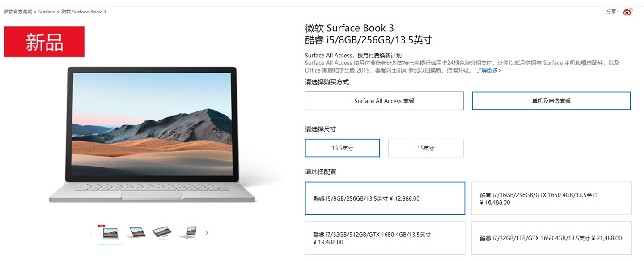This screenshot has width=644, height=261.
Task: Select the 13.5英寸 size option
Action: pyautogui.click(x=342, y=148)
